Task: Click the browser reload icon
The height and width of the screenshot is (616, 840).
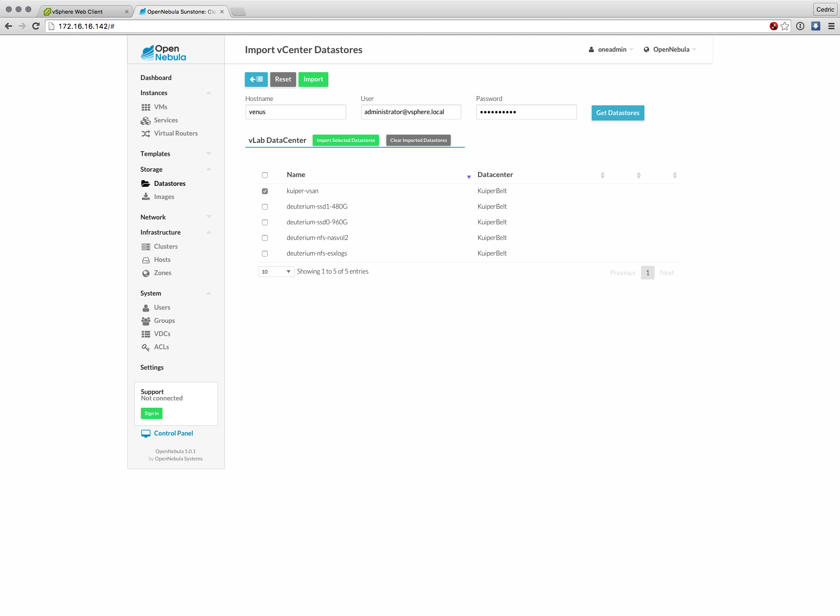Action: coord(36,26)
